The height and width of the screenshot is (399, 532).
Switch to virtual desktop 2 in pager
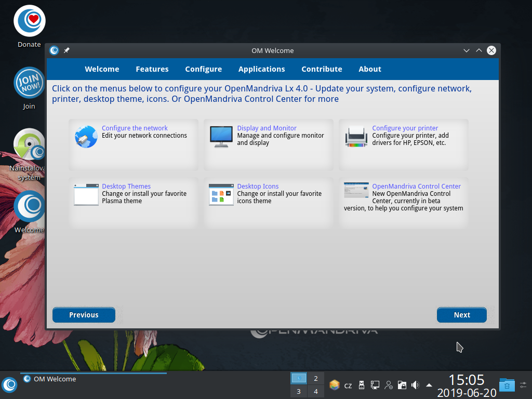316,378
